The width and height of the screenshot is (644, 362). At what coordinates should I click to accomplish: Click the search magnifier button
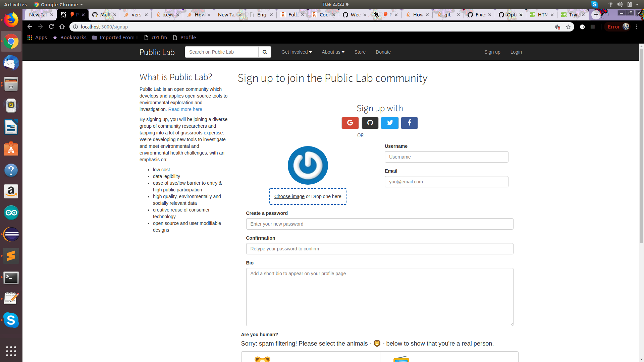265,52
